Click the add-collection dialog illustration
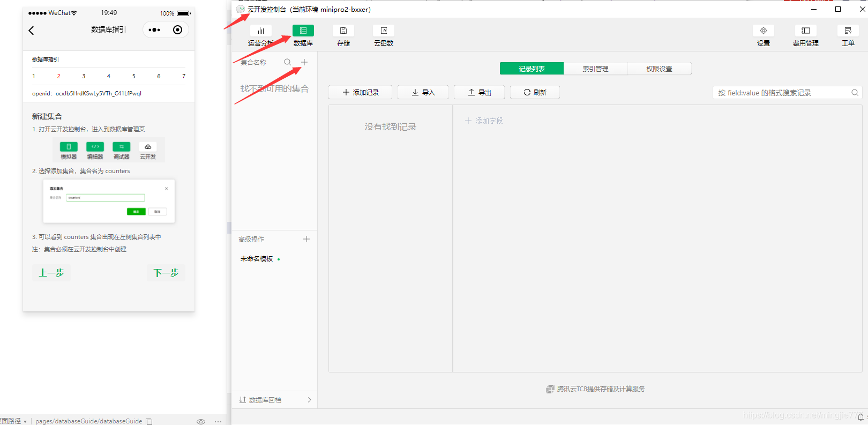868x425 pixels. (x=109, y=201)
